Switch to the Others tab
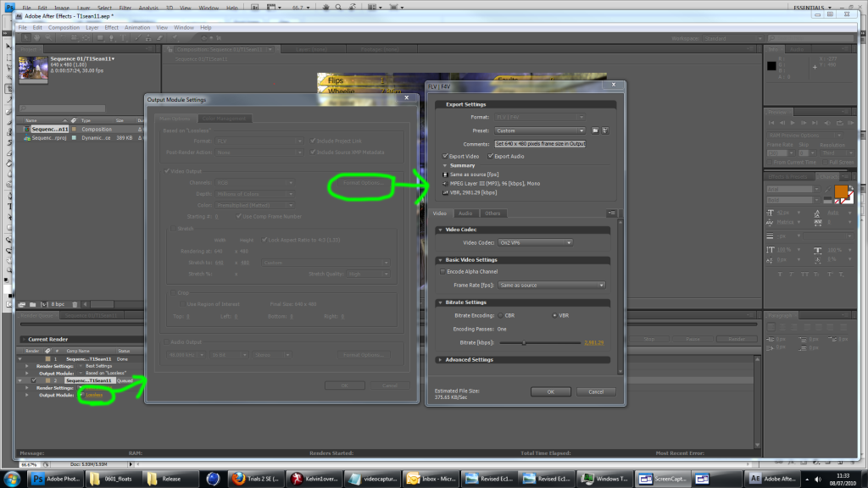 point(492,213)
